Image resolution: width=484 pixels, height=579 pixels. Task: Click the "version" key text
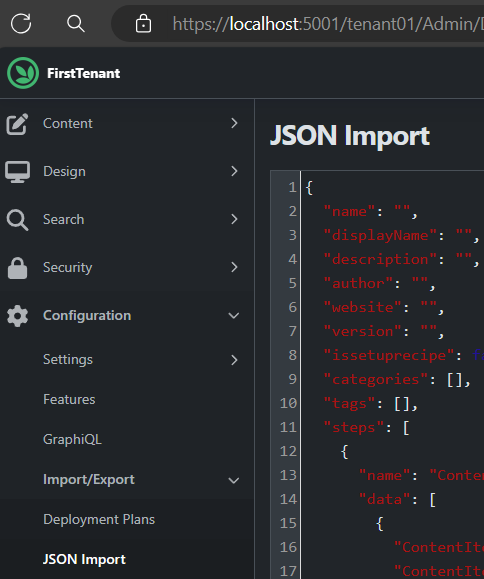(363, 332)
